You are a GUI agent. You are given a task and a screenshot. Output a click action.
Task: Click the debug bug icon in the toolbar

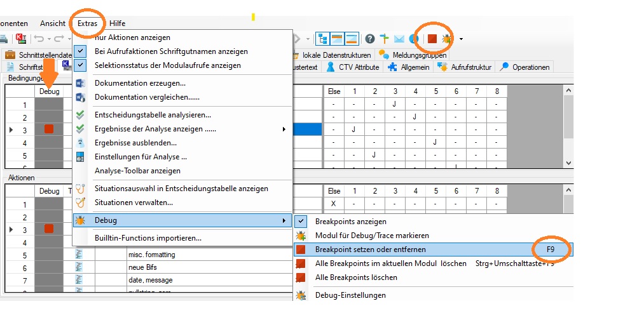point(446,39)
